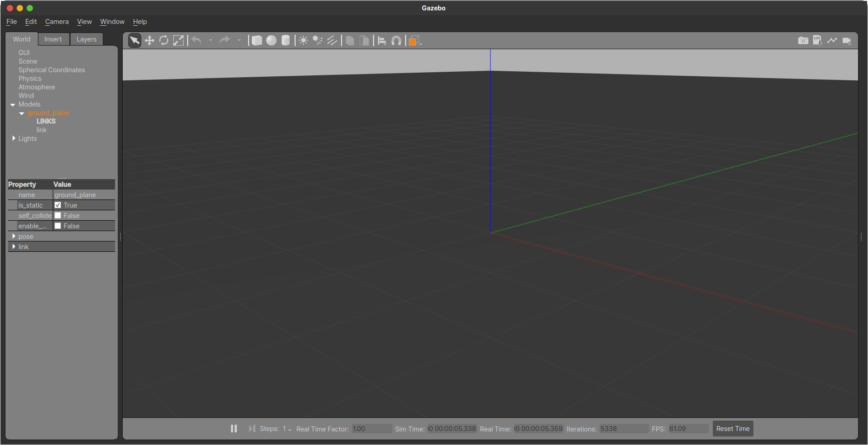Add a point light
The height and width of the screenshot is (445, 868).
pyautogui.click(x=304, y=41)
